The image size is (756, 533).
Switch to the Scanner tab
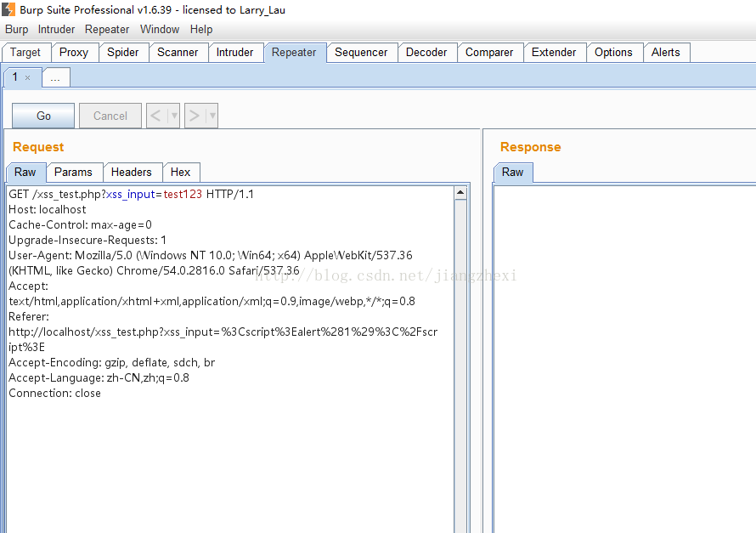click(178, 53)
